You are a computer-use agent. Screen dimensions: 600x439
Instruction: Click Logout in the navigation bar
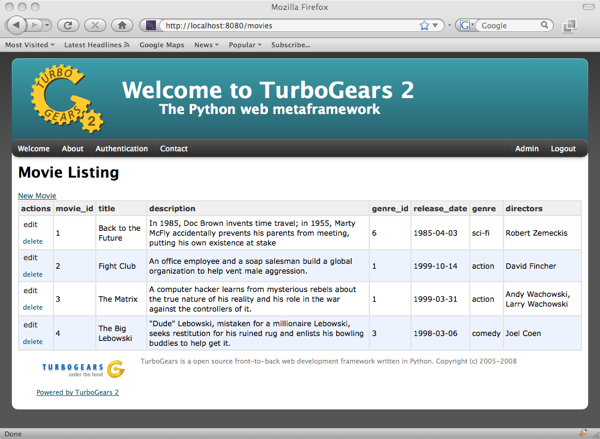[x=563, y=149]
